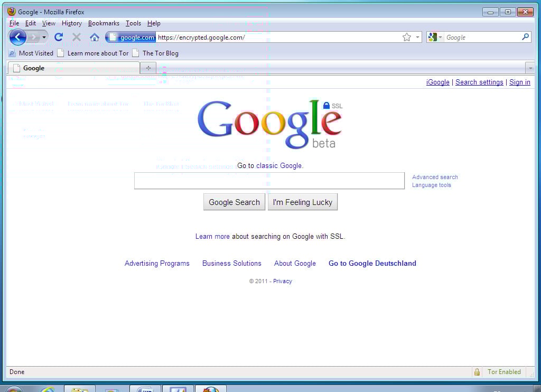Toggle the Tor Enabled status button

tap(503, 372)
